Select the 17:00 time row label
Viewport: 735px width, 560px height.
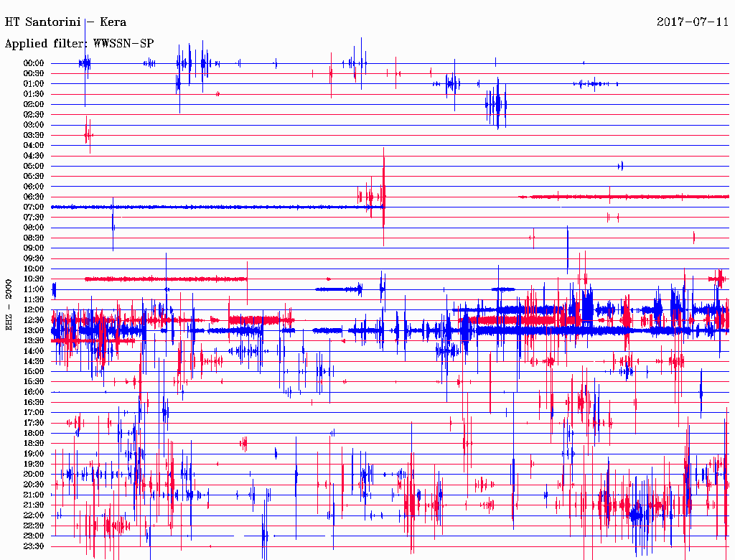(34, 413)
